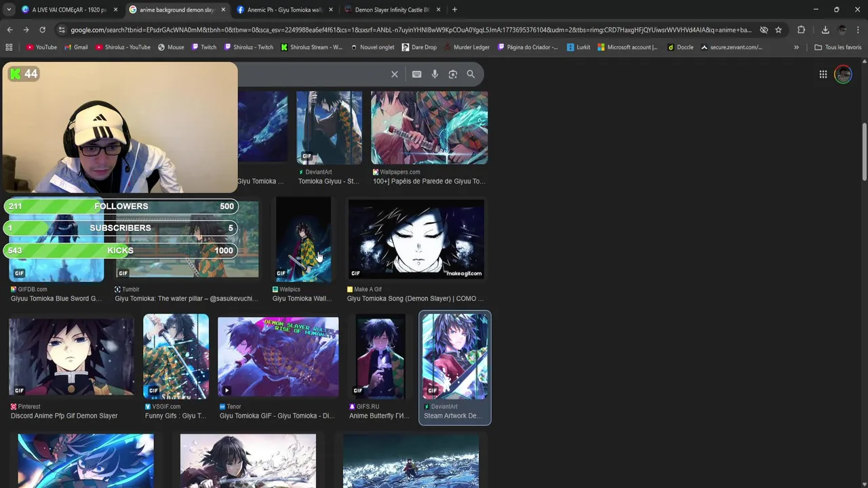Click the page vertical scrollbar thumb

pyautogui.click(x=865, y=152)
